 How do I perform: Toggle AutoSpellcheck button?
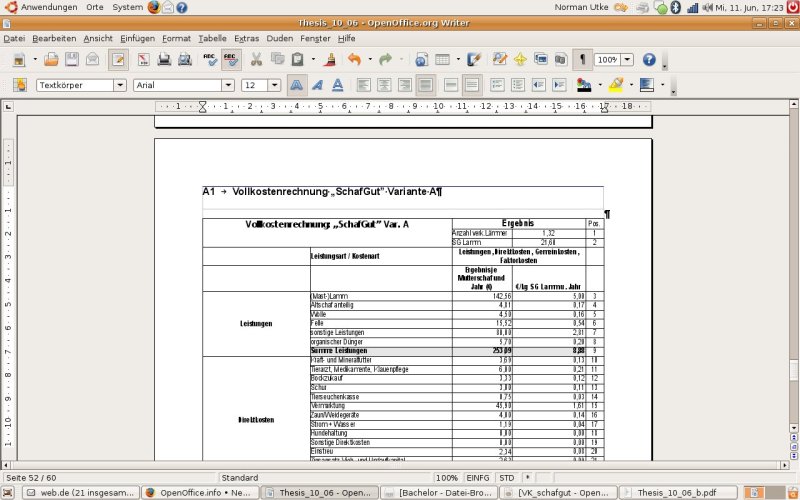(230, 60)
